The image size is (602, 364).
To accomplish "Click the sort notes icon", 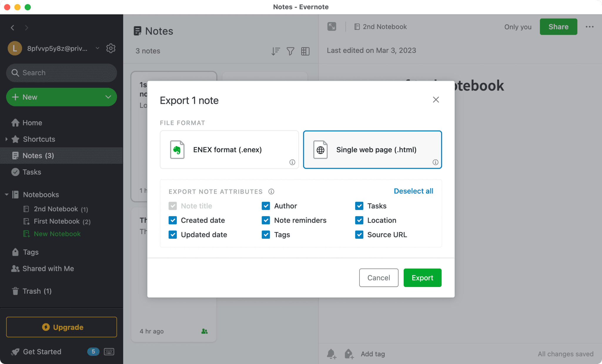I will click(x=275, y=51).
